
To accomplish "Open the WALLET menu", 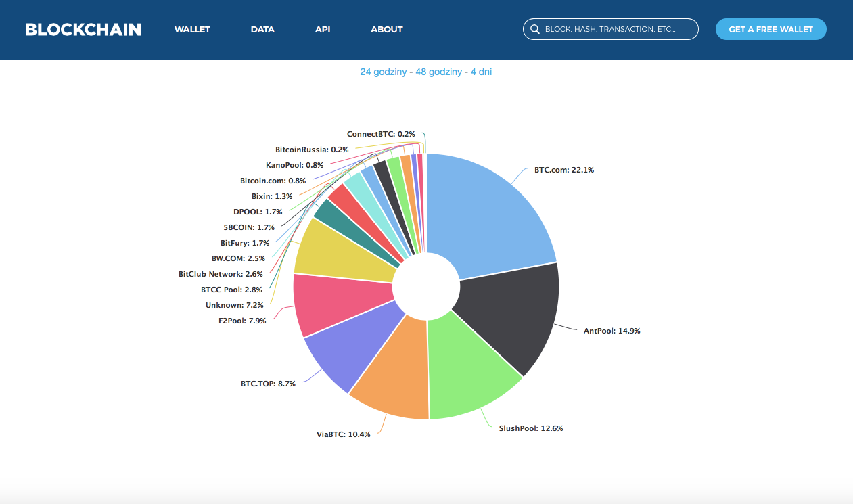I will 192,30.
